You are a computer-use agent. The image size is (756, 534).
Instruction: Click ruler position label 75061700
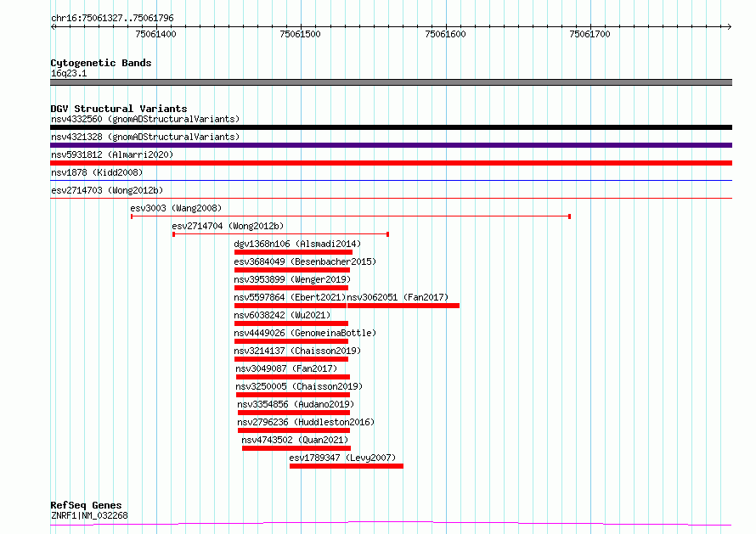590,34
